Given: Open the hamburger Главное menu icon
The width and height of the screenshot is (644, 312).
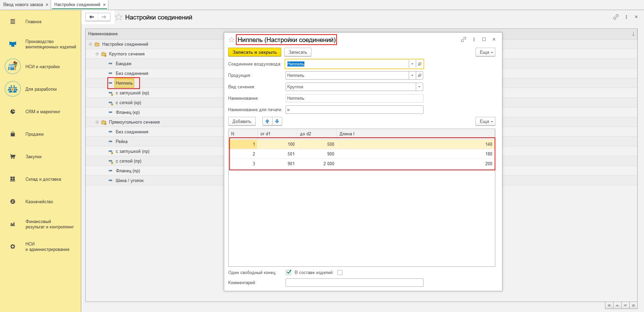Looking at the screenshot, I should (x=13, y=22).
